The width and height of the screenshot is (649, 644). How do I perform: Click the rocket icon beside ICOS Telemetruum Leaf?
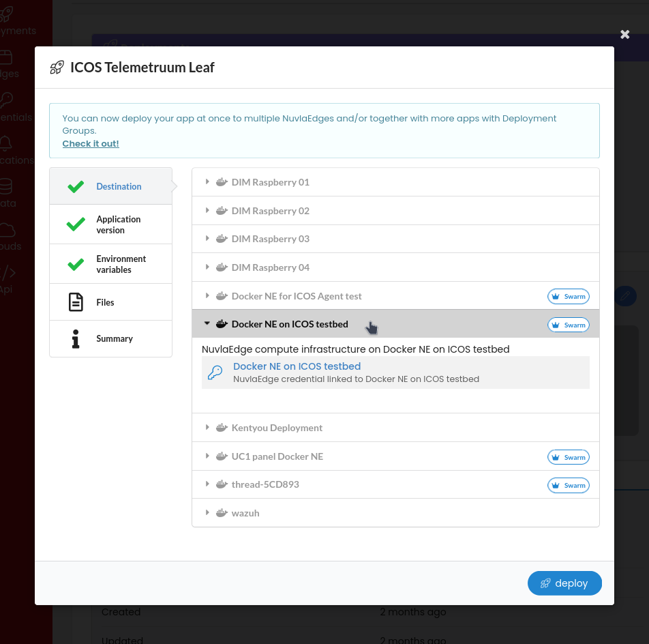[57, 68]
